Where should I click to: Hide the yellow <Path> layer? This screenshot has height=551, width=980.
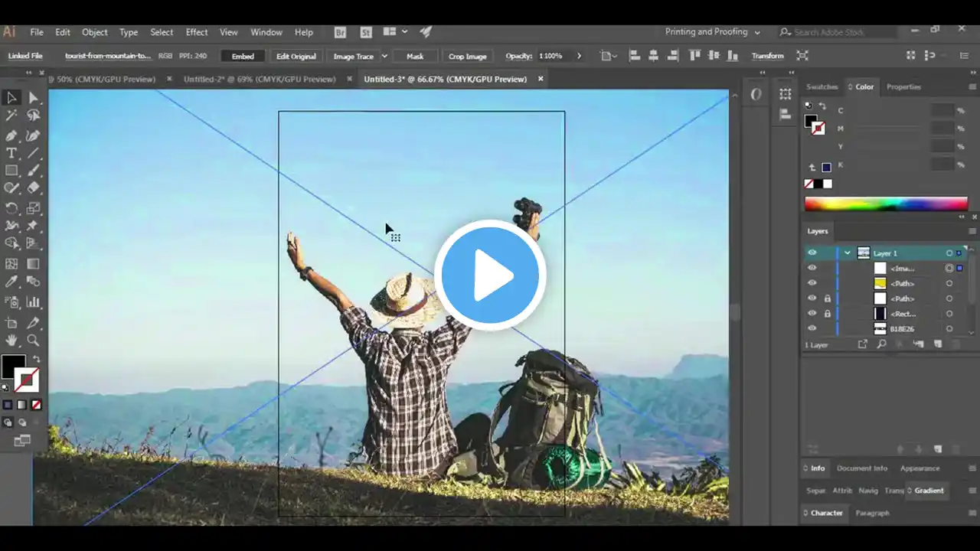tap(812, 282)
